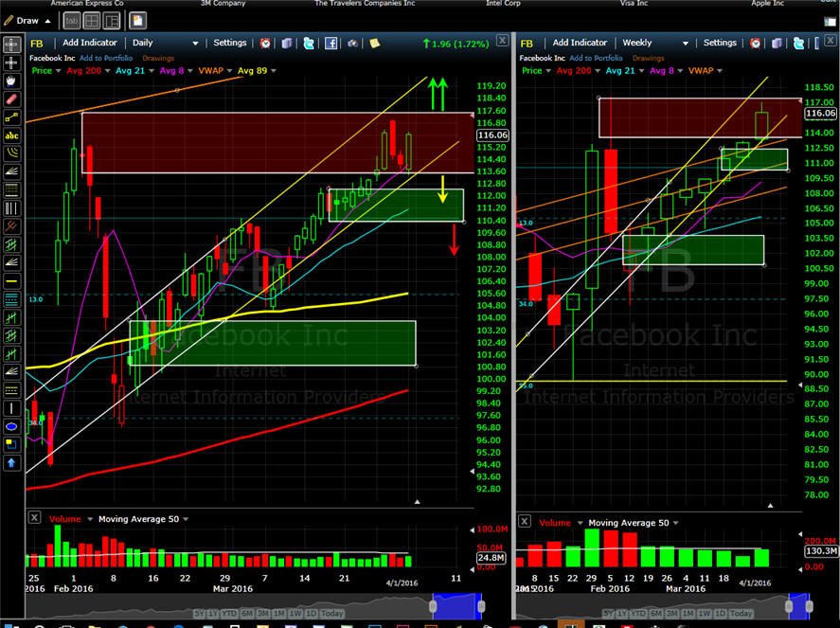Viewport: 840px width, 628px height.
Task: Open the yellow sticky note icon
Action: [x=374, y=43]
